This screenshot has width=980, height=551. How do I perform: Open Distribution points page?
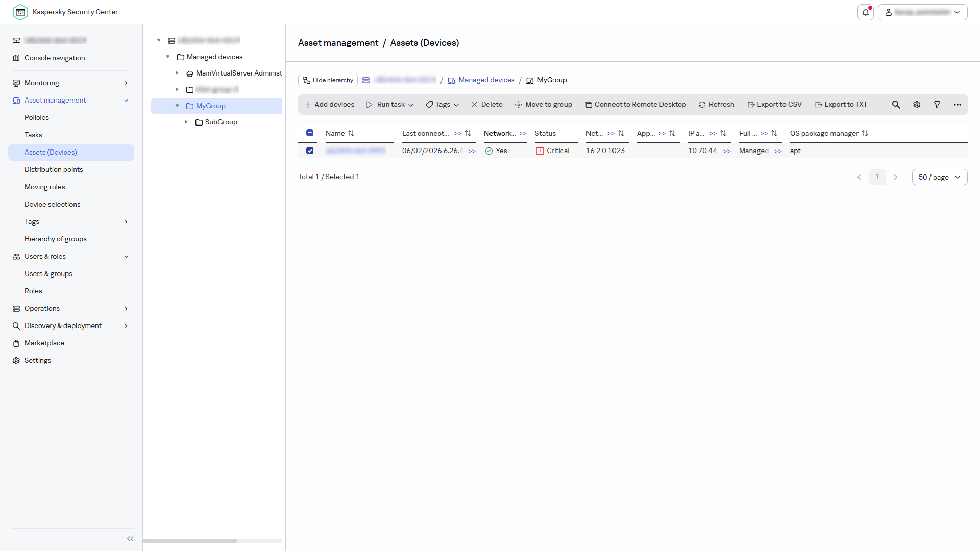point(54,170)
